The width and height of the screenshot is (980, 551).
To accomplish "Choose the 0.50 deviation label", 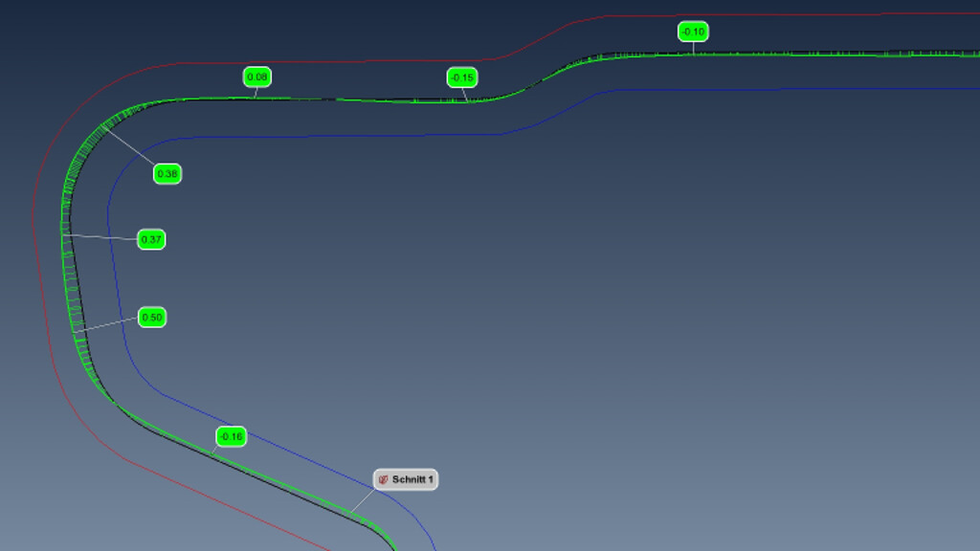I will (152, 317).
